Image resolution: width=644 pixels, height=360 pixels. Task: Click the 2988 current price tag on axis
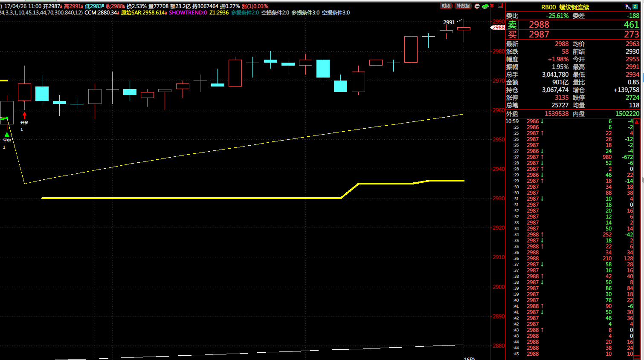click(x=498, y=27)
